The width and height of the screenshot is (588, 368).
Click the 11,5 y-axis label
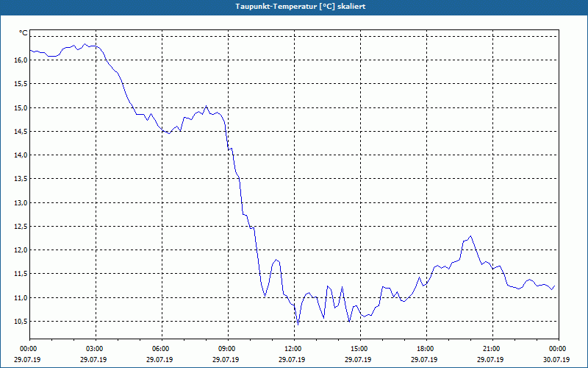(21, 274)
